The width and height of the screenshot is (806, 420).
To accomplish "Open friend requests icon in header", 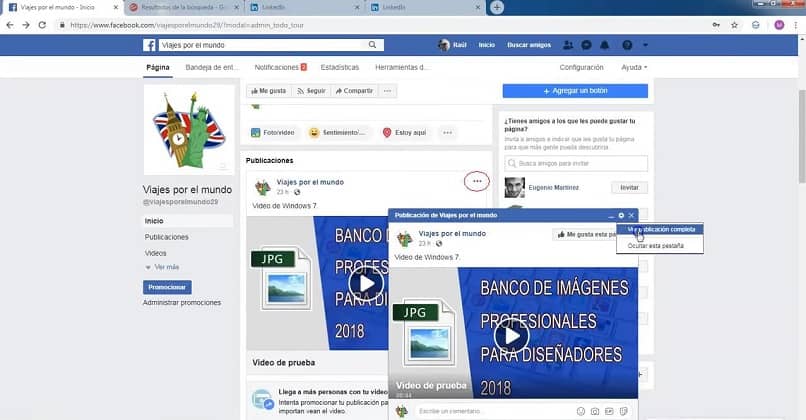I will [x=568, y=45].
